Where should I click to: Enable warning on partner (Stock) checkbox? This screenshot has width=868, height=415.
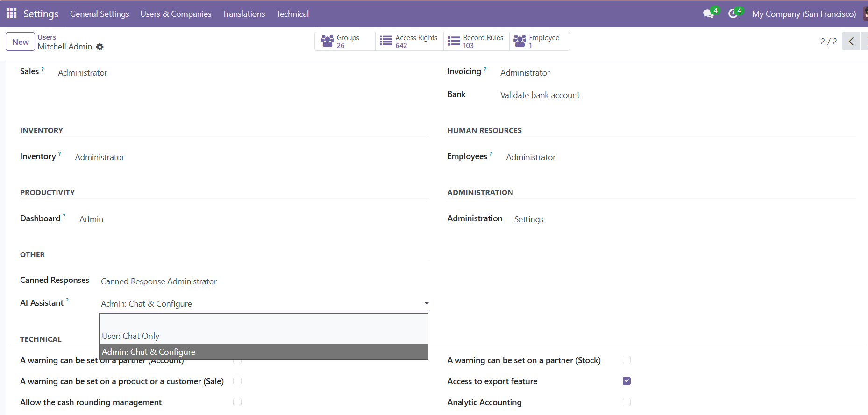click(x=626, y=360)
